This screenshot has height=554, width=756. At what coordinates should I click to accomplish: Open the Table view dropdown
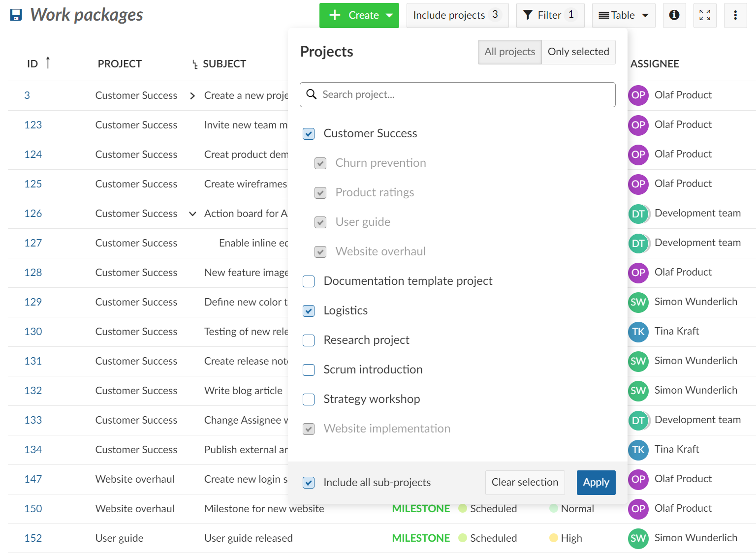point(623,15)
